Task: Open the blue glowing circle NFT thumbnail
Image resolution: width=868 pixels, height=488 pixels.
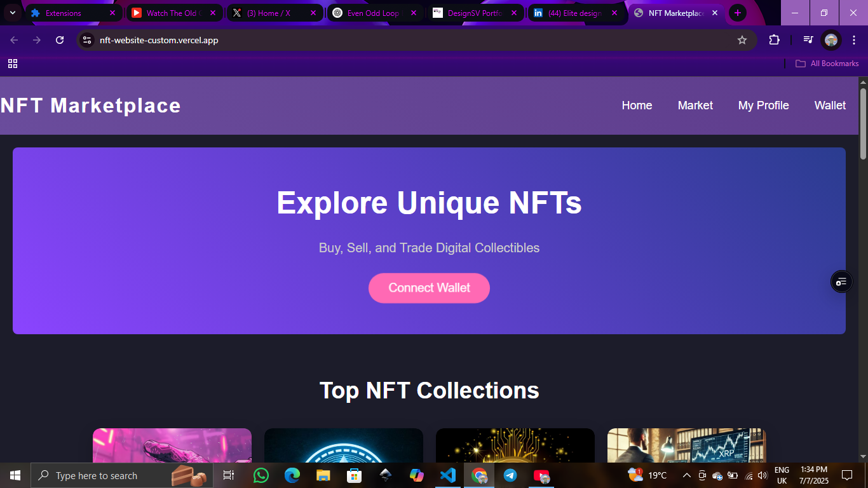Action: (344, 445)
